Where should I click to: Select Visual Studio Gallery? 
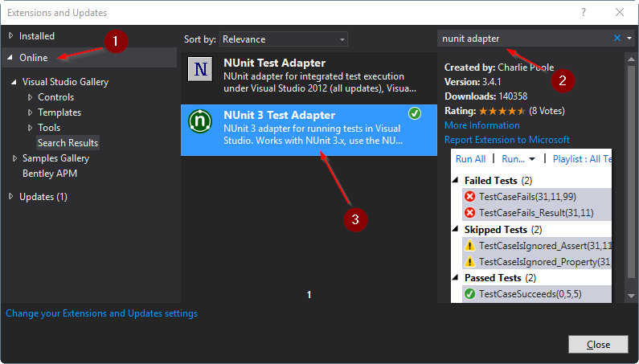coord(65,82)
